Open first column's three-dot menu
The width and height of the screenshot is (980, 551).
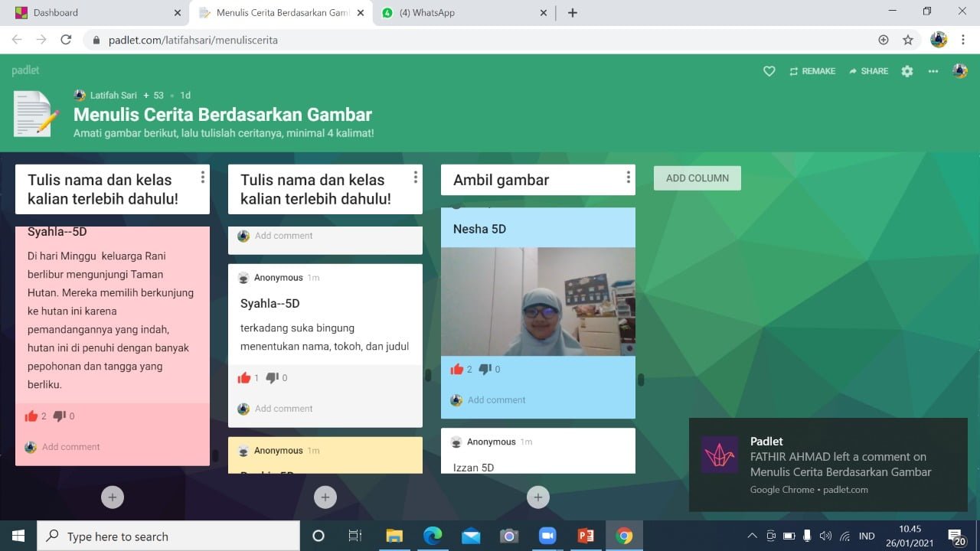click(x=202, y=178)
